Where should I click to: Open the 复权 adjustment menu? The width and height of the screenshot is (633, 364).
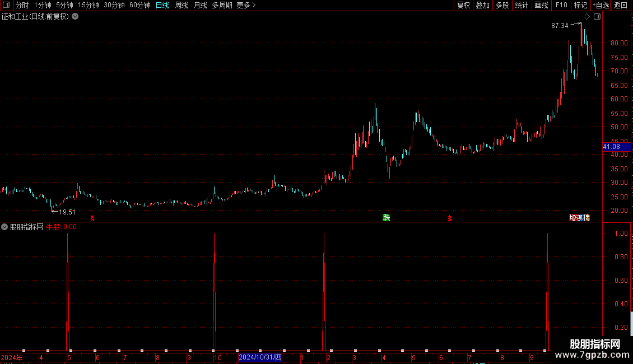pyautogui.click(x=463, y=5)
